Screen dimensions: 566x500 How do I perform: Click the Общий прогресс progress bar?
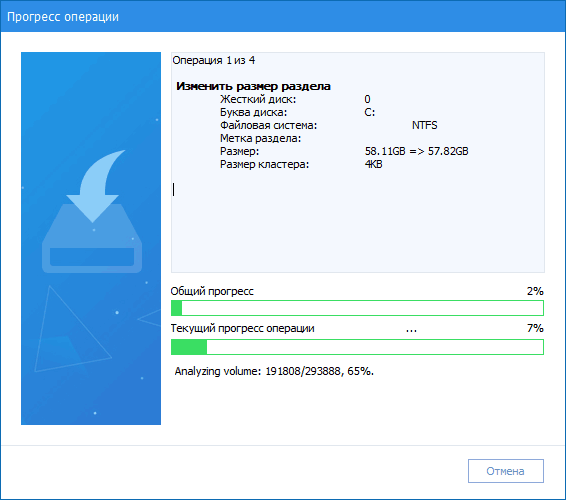(x=357, y=308)
